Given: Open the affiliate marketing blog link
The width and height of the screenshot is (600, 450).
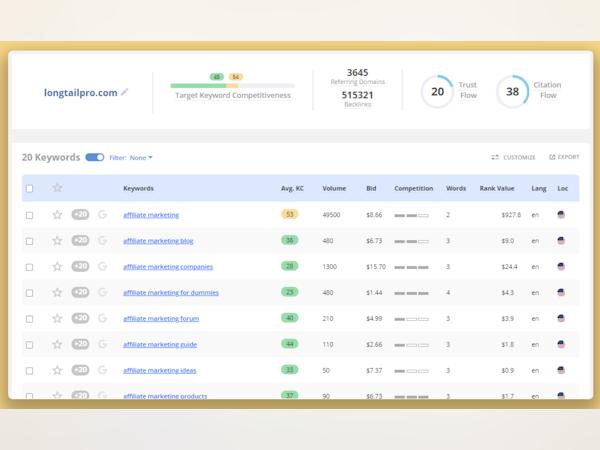Looking at the screenshot, I should coord(158,241).
